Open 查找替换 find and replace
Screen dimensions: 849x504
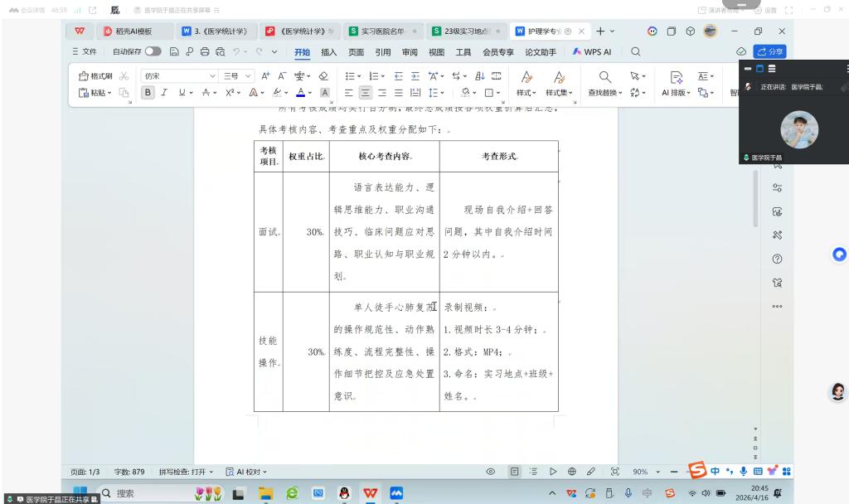[x=604, y=83]
